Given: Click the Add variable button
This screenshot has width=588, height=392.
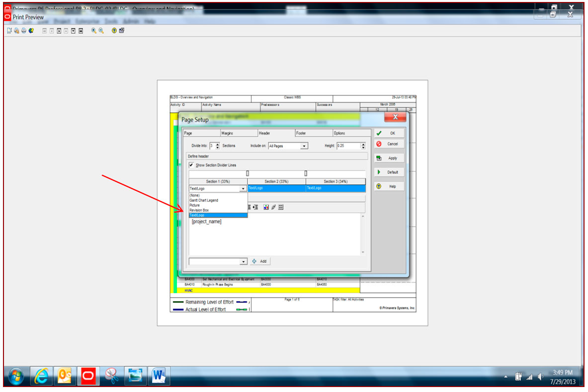Looking at the screenshot, I should (x=259, y=261).
